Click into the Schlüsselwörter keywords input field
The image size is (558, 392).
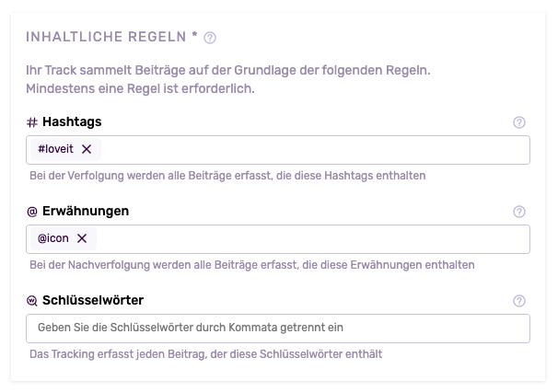click(x=278, y=329)
